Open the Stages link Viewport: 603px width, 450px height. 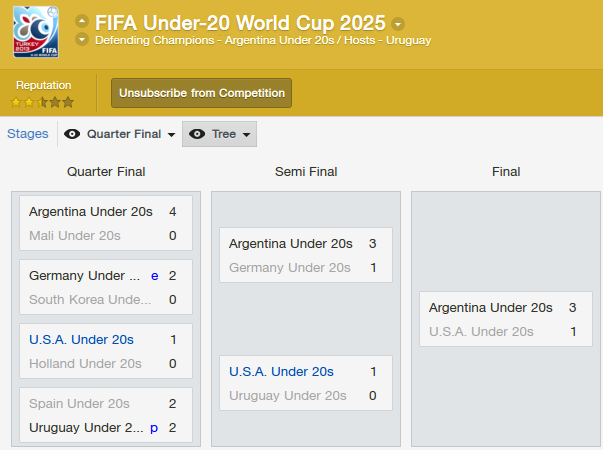pos(28,133)
